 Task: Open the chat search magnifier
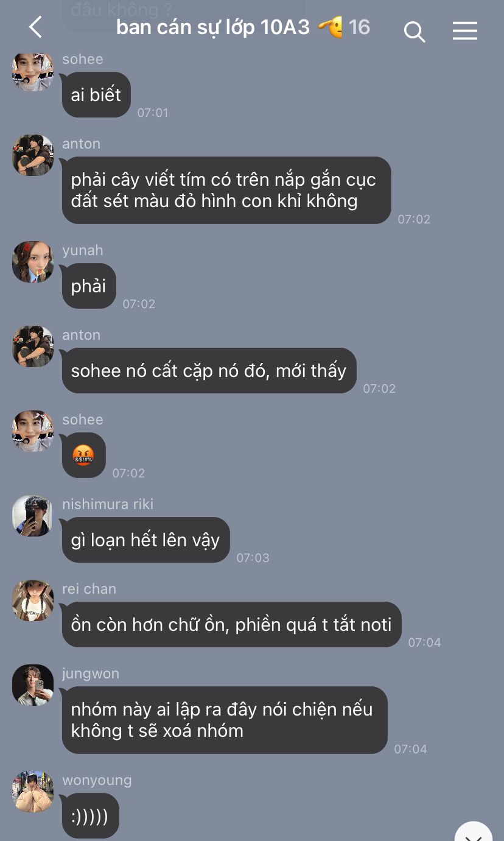coord(414,31)
